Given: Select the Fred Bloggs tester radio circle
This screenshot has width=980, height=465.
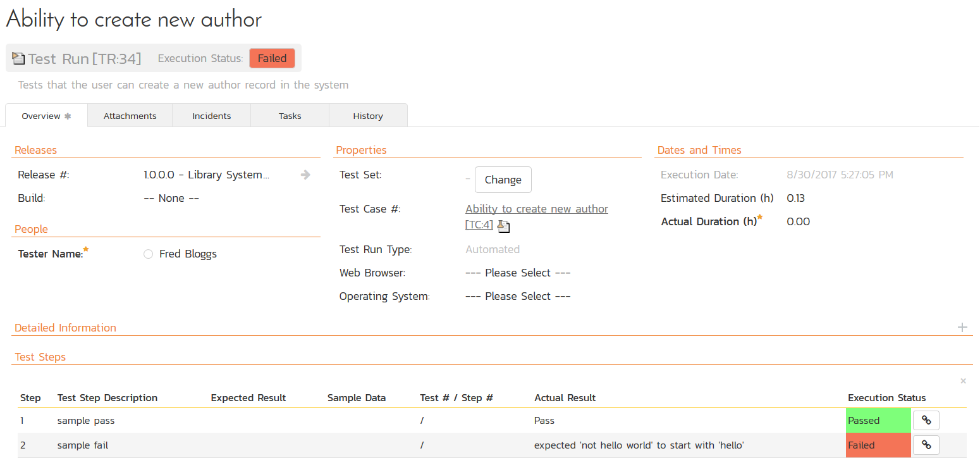Looking at the screenshot, I should click(148, 254).
